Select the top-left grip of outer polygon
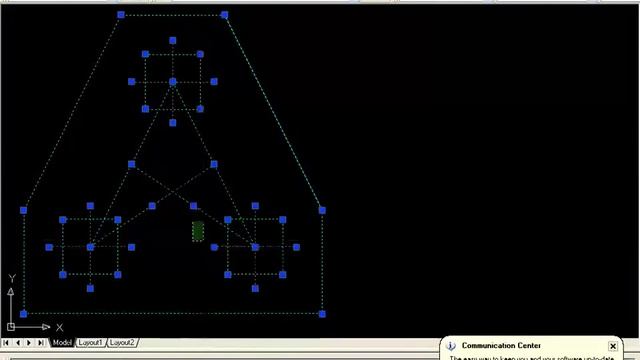The height and width of the screenshot is (360, 640). 121,15
